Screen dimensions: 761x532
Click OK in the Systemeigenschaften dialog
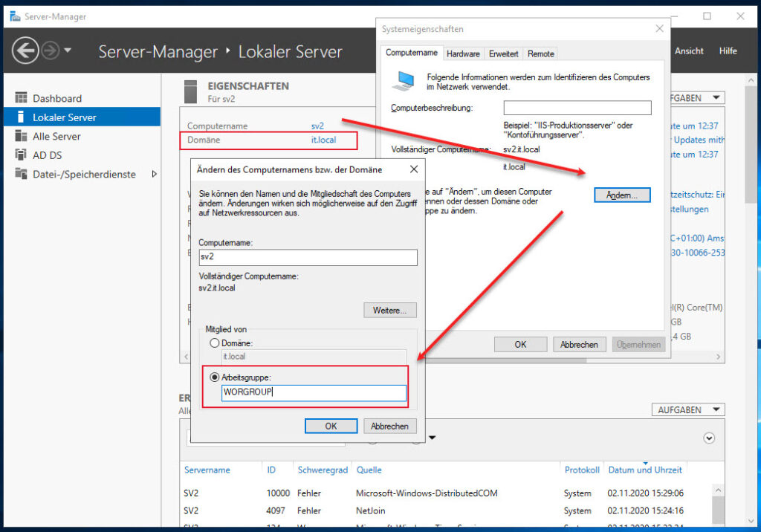tap(520, 344)
